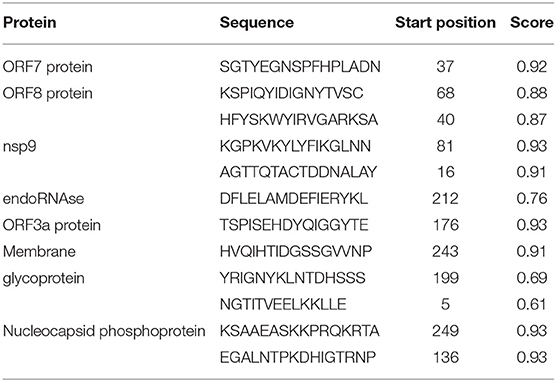556x382 pixels.
Task: Select sequence KSPIQYIDIGNYTVSC
Action: tap(291, 93)
